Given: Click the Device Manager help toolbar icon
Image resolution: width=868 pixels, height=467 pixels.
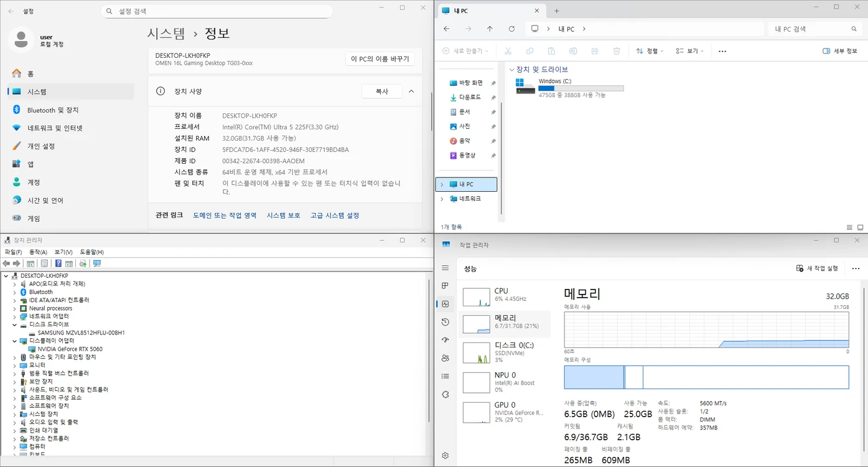Looking at the screenshot, I should (x=58, y=263).
